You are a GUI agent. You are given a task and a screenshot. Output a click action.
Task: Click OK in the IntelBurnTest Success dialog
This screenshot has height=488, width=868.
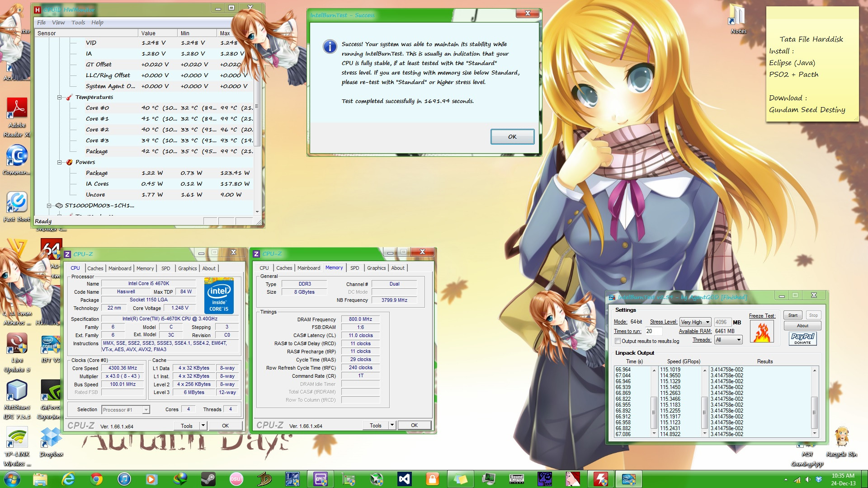point(512,136)
